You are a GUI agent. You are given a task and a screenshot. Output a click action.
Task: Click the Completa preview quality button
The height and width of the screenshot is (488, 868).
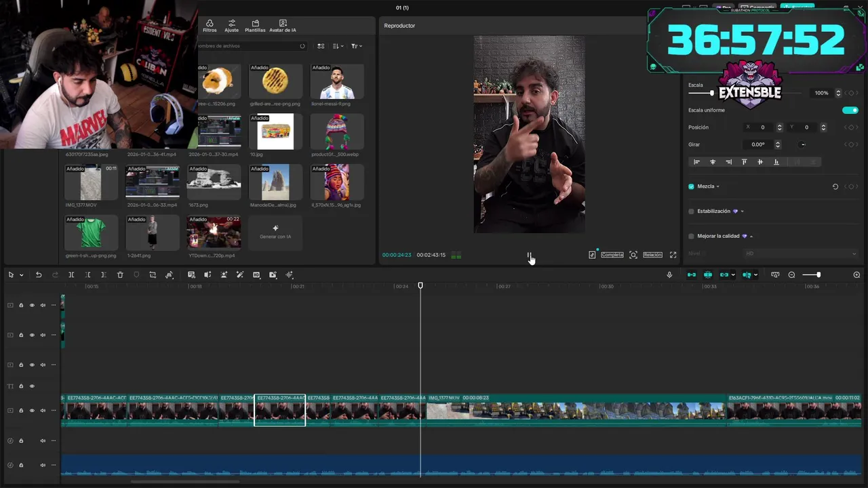[x=612, y=255]
